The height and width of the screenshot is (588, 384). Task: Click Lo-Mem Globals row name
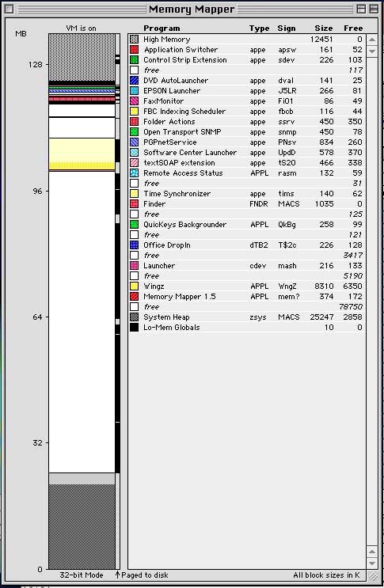(171, 327)
